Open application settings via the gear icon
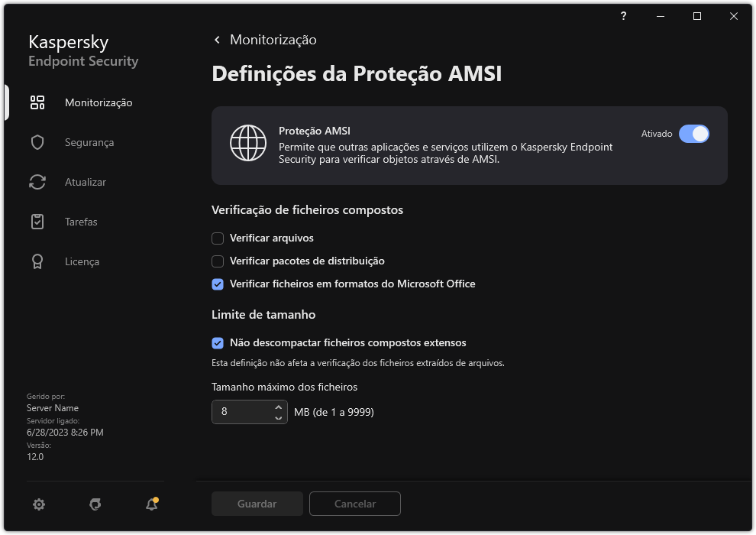756x535 pixels. [38, 504]
